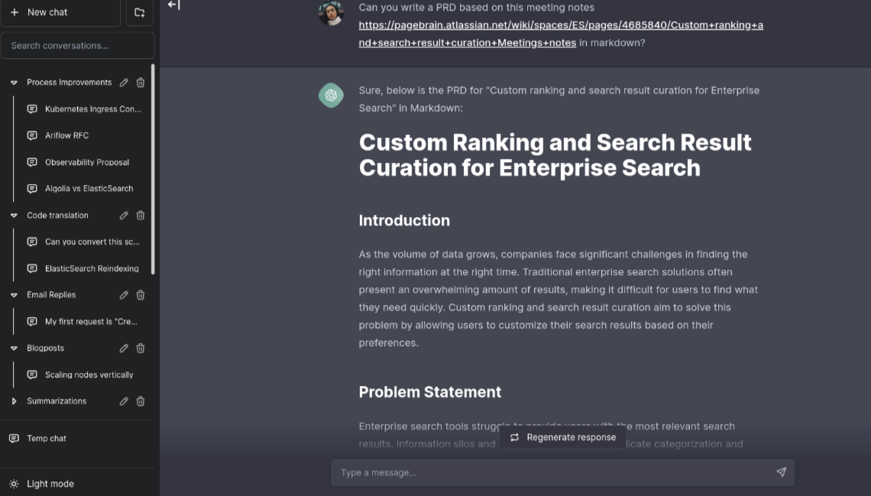Click the send message arrow icon
The image size is (871, 496).
(781, 472)
